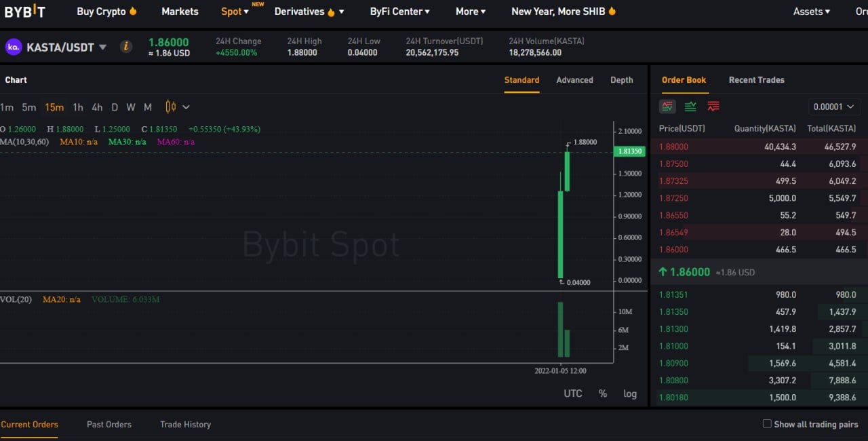
Task: Open the 0.00001 price precision dropdown
Action: pyautogui.click(x=835, y=107)
